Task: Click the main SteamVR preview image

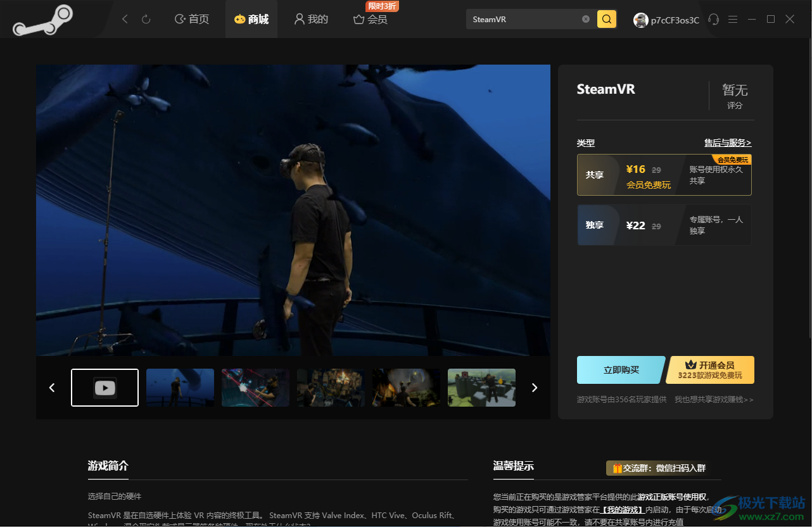Action: click(293, 210)
